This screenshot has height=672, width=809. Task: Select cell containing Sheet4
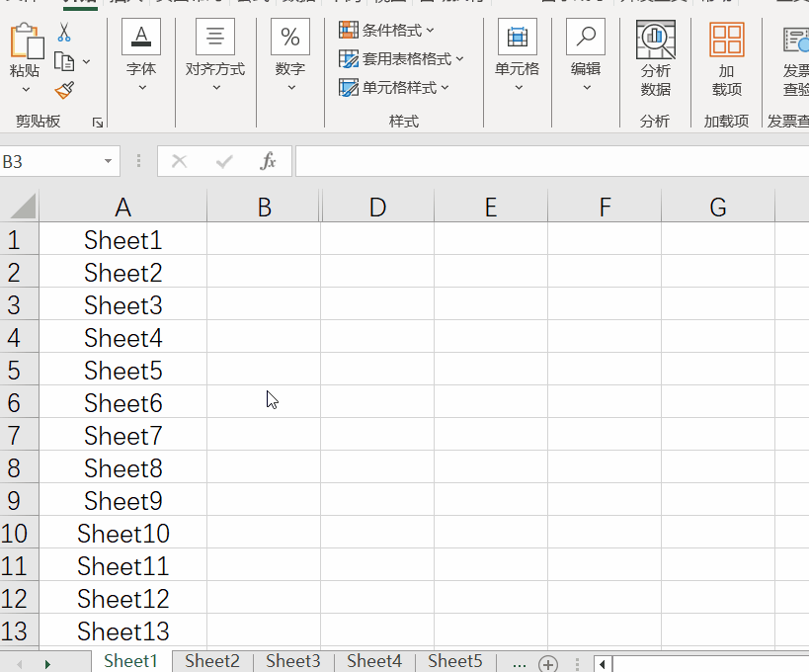point(122,338)
